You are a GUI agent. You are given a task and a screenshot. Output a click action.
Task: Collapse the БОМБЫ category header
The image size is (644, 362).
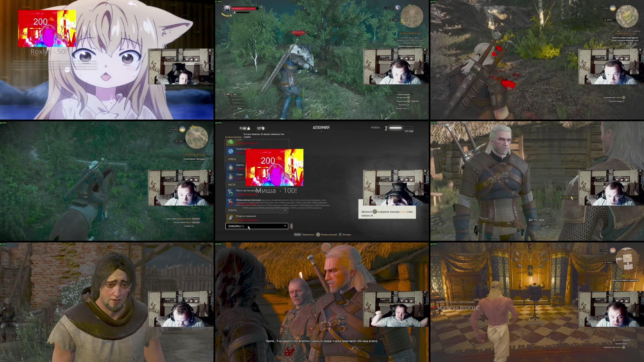[x=236, y=159]
